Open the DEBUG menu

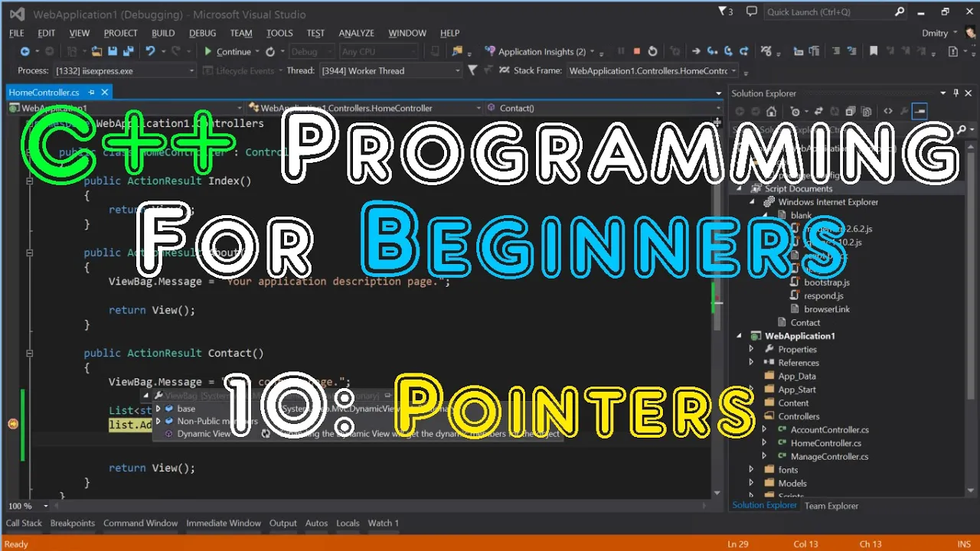[203, 33]
